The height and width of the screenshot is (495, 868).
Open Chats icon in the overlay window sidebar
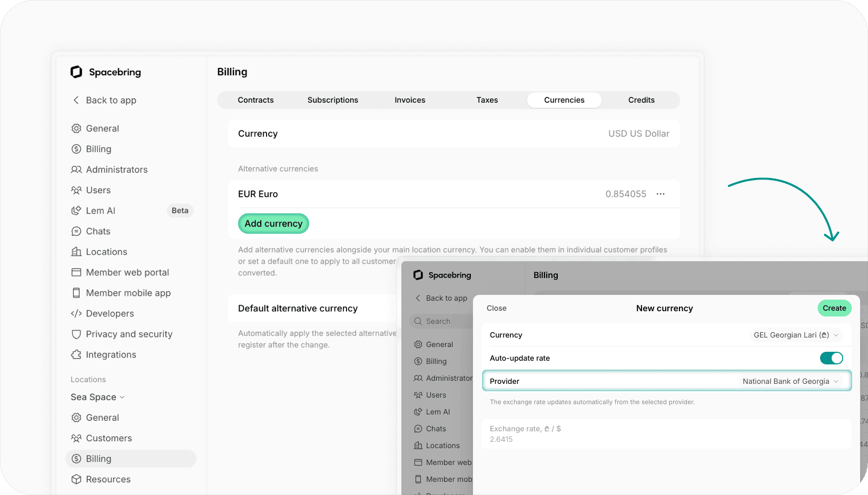tap(418, 429)
